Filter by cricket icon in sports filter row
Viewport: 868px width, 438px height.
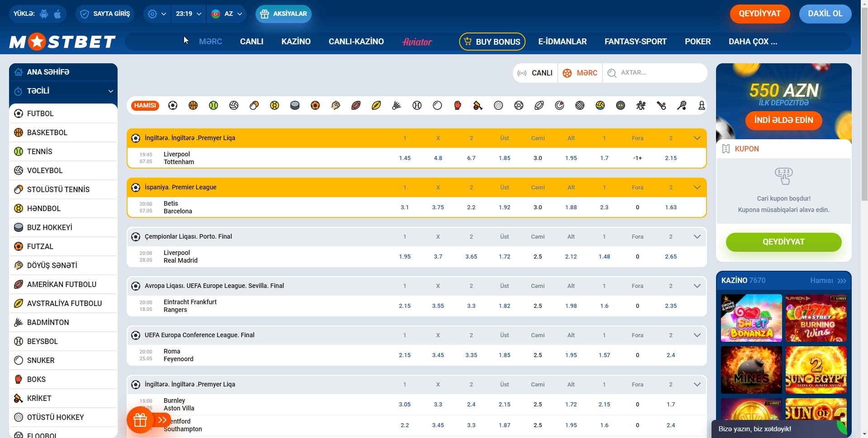click(x=478, y=105)
